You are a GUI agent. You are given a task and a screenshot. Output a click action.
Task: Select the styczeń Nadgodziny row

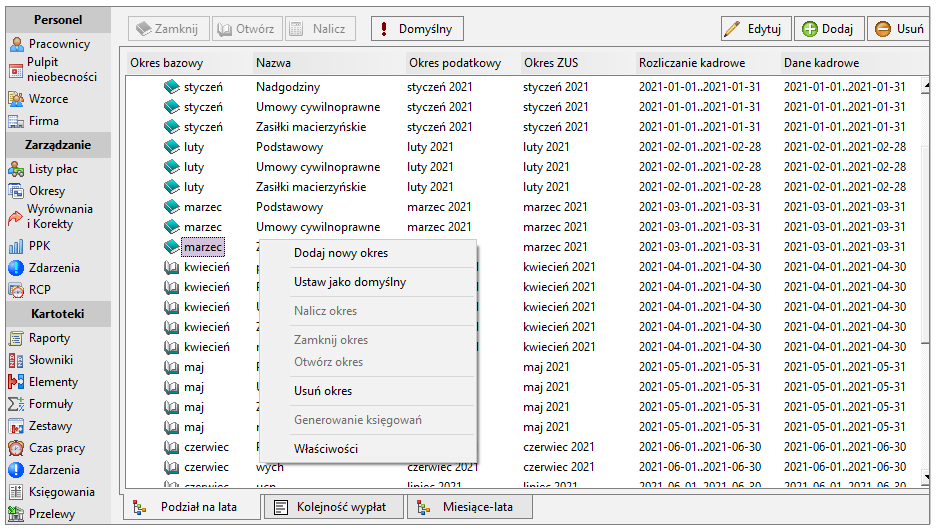[526, 87]
